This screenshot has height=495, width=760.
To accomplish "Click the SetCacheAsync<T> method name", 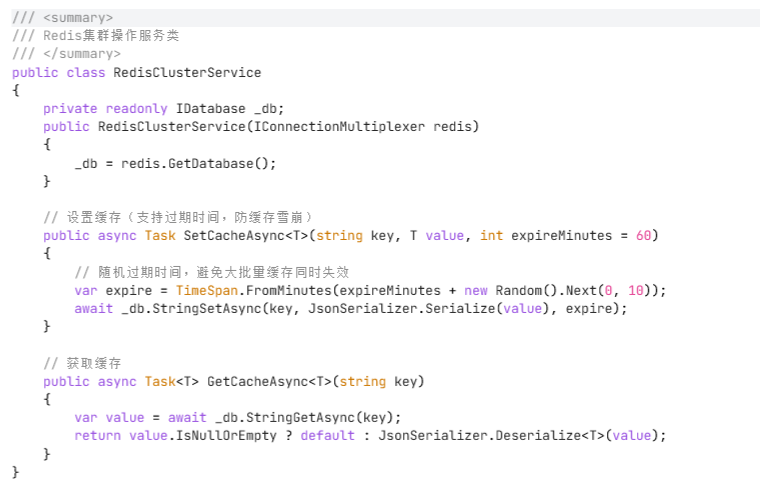I will [246, 236].
